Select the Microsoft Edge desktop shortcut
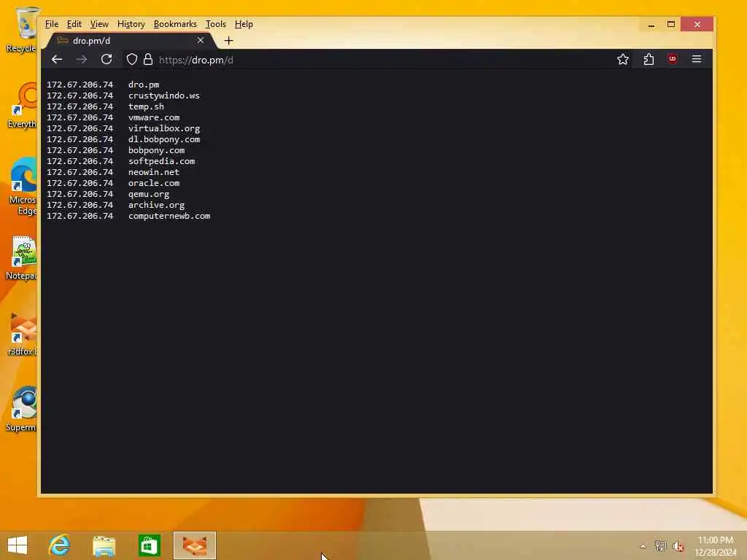The height and width of the screenshot is (560, 747). [x=22, y=187]
